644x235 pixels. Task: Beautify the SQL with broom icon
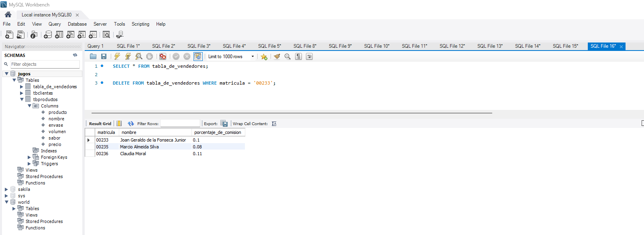[x=277, y=57]
